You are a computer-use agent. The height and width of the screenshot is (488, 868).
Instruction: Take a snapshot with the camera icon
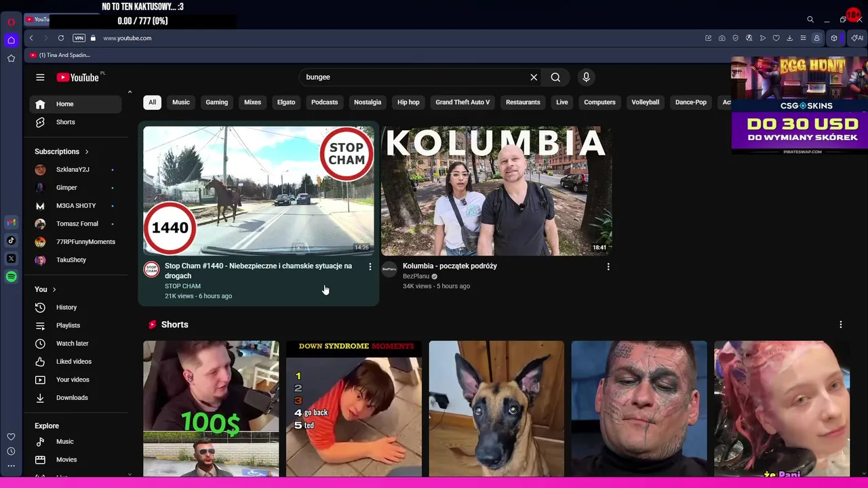click(722, 38)
